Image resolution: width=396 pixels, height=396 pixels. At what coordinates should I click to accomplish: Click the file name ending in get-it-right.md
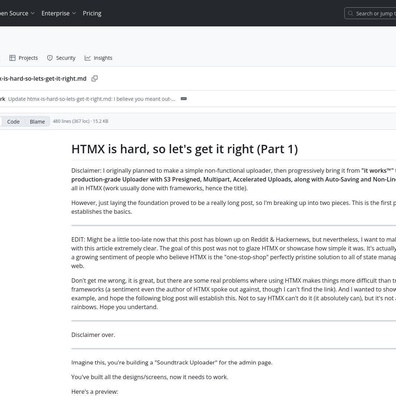(x=43, y=79)
